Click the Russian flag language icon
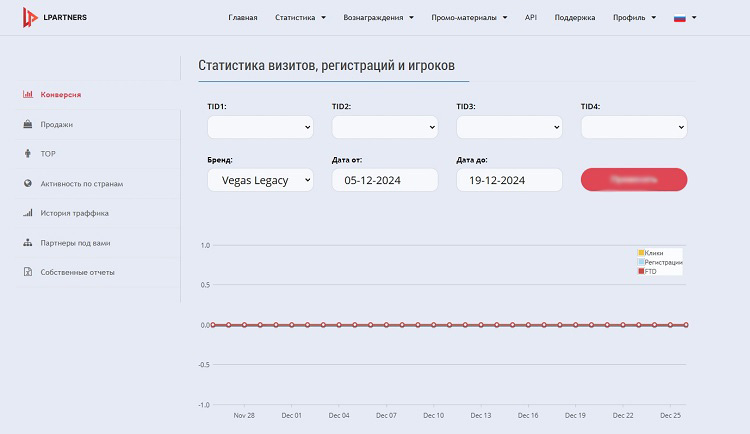 tap(680, 18)
